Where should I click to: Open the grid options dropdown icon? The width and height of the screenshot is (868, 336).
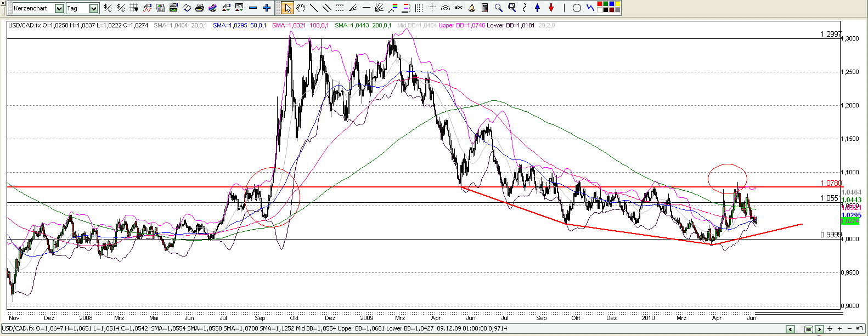134,8
